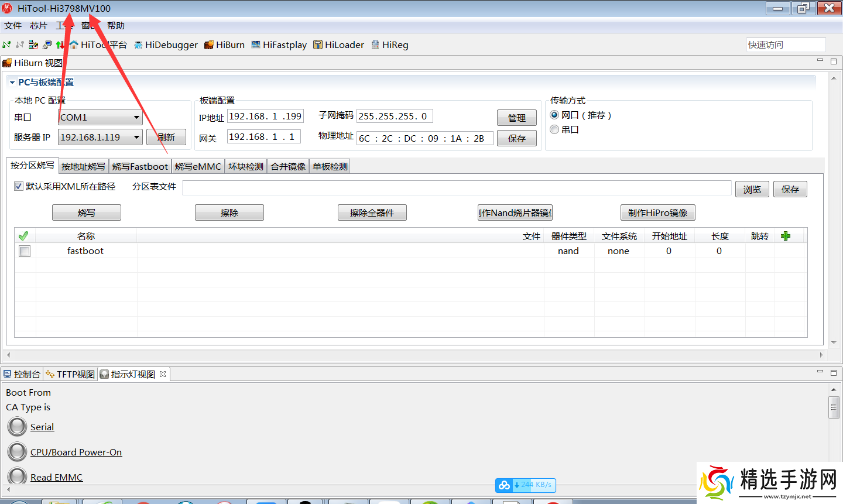Image resolution: width=843 pixels, height=504 pixels.
Task: Collapse the PC与板端配置 section
Action: pos(13,82)
